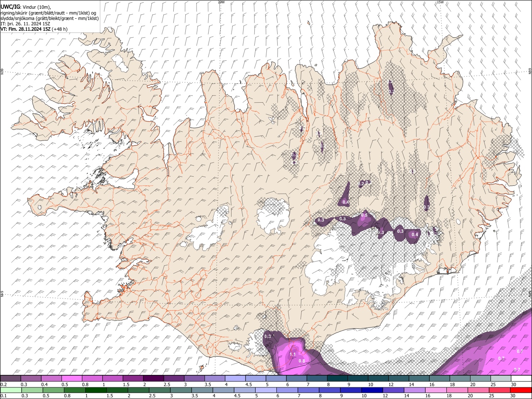This screenshot has height=399, width=532.
Task: Click the grey-teal 16–18 snow legend swatch
Action: [x=439, y=379]
